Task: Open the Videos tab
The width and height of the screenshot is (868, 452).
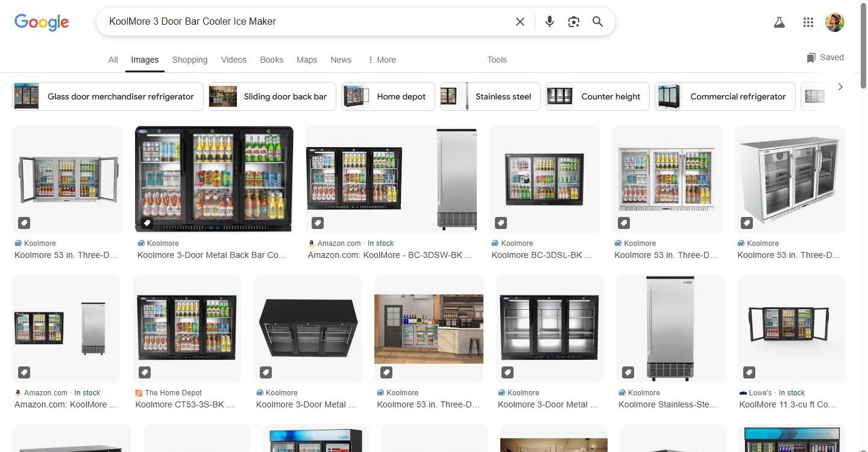Action: 233,60
